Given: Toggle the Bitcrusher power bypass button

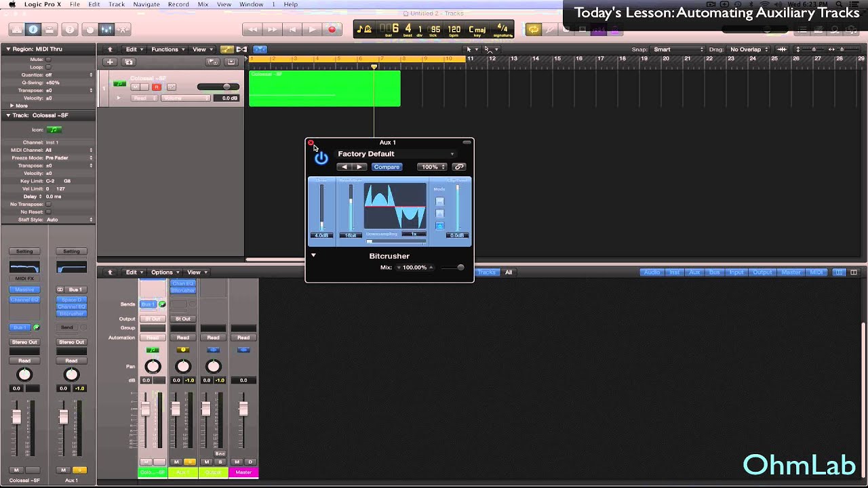Looking at the screenshot, I should click(321, 158).
